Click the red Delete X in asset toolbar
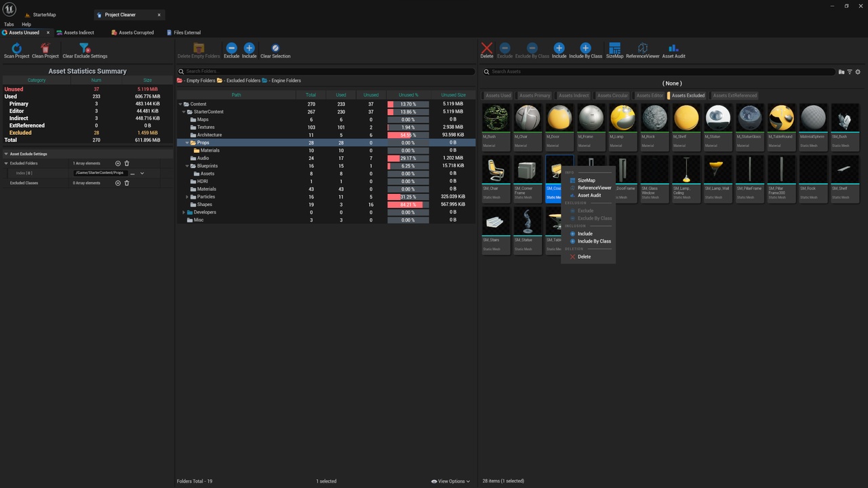The width and height of the screenshot is (868, 488). coord(487,48)
